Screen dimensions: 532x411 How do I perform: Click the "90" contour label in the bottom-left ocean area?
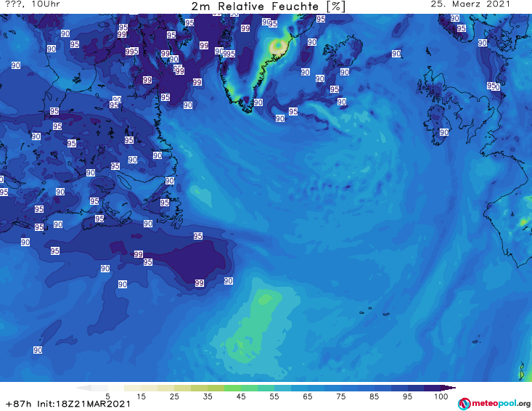[38, 350]
